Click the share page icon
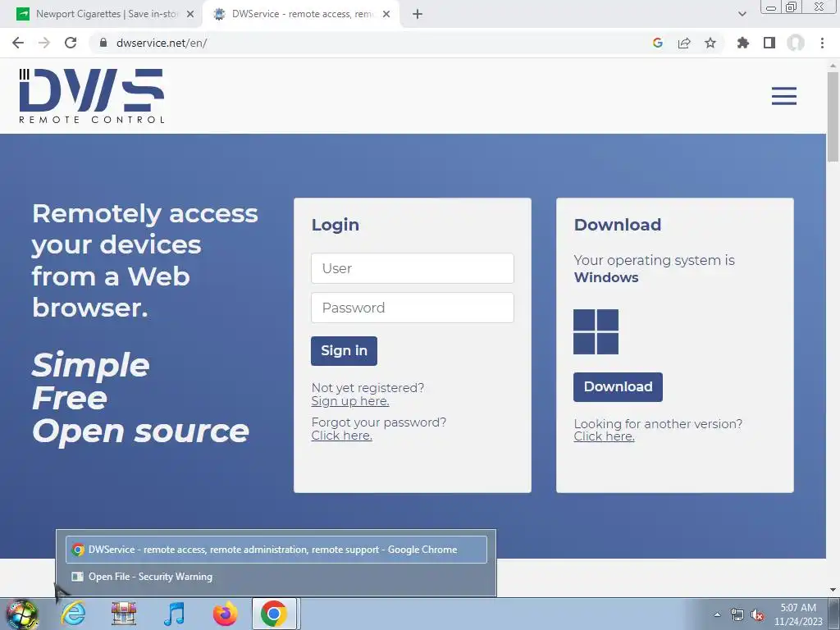The image size is (840, 630). (x=684, y=43)
